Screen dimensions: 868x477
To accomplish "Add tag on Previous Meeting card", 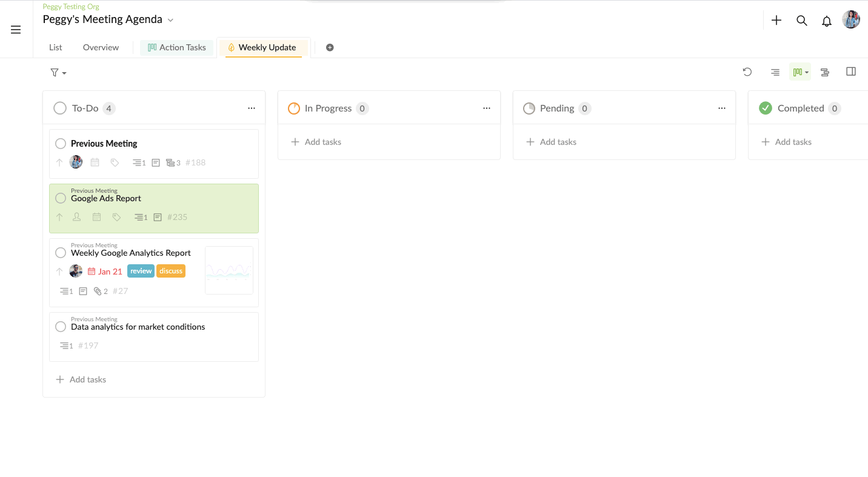I will 115,162.
